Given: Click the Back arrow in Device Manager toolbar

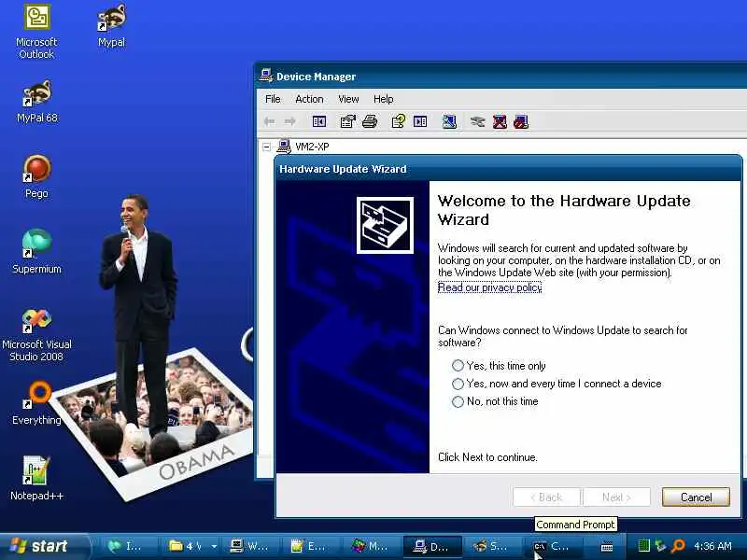Looking at the screenshot, I should pyautogui.click(x=269, y=121).
